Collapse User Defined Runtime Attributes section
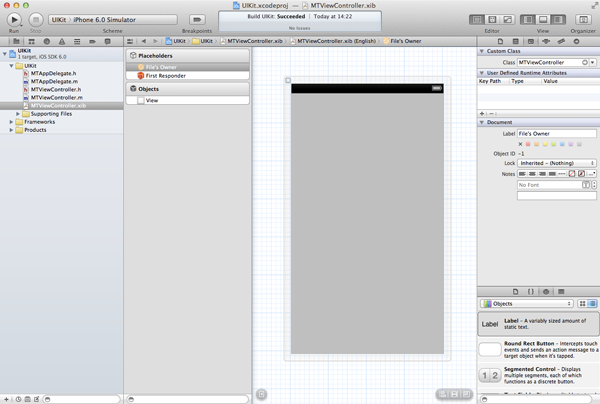The image size is (600, 404). 482,73
